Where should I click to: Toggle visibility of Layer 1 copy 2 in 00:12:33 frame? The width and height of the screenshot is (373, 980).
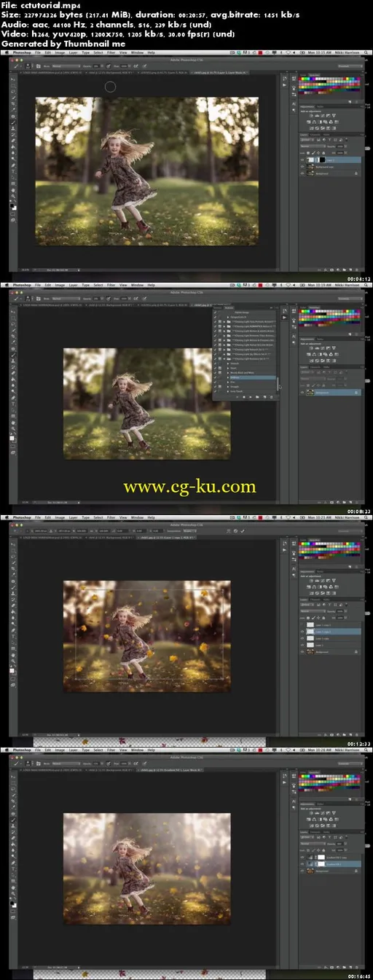click(x=302, y=632)
